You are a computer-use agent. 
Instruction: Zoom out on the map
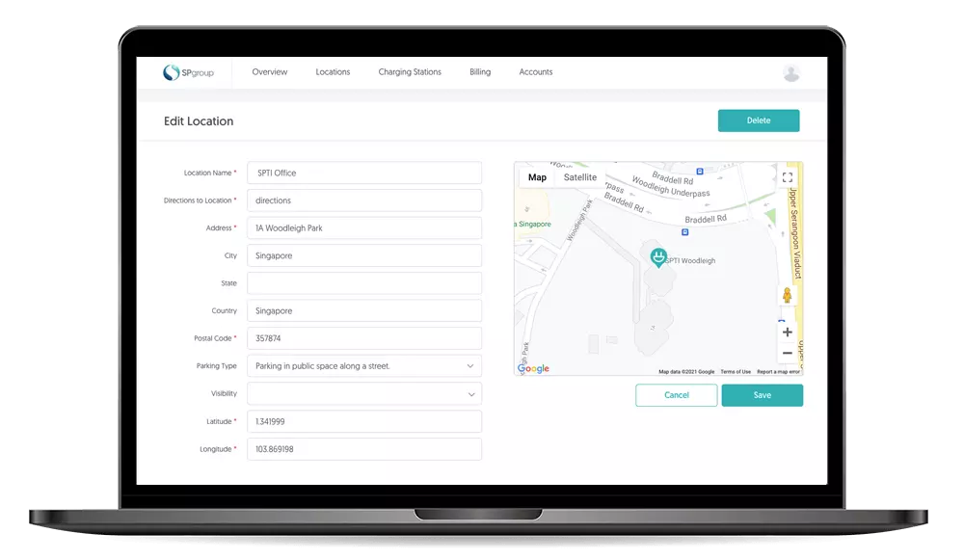[787, 354]
